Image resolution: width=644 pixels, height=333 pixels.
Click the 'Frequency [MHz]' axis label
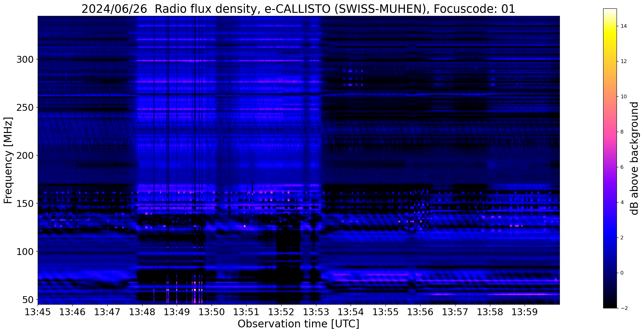coord(8,160)
